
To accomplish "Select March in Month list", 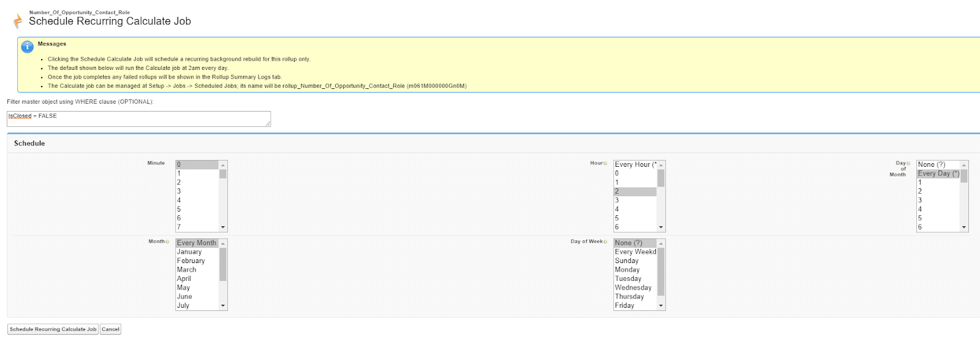I will click(x=197, y=270).
